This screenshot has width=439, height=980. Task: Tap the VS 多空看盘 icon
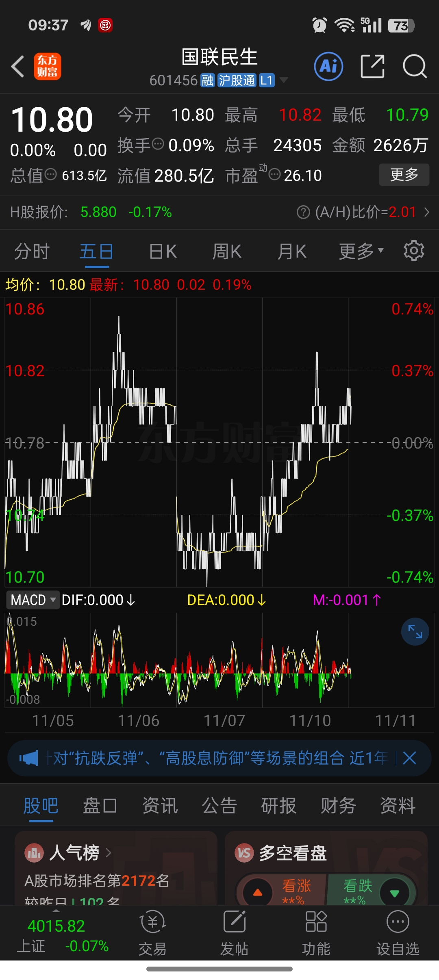click(x=244, y=853)
